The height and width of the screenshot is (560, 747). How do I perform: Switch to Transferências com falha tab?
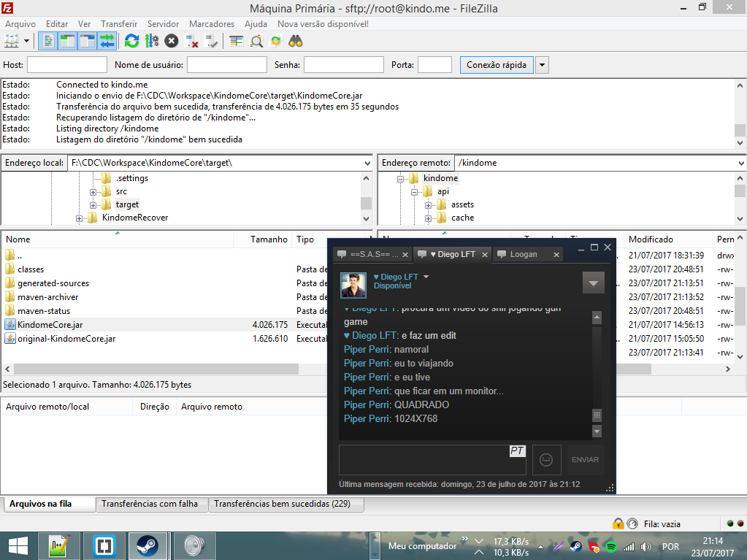(x=151, y=504)
